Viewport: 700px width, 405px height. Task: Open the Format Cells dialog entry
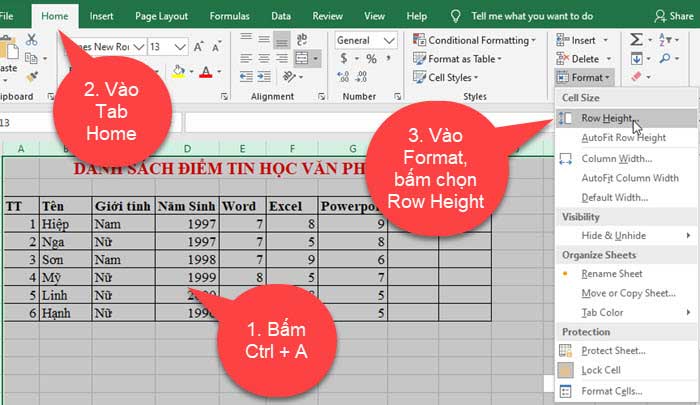coord(612,391)
